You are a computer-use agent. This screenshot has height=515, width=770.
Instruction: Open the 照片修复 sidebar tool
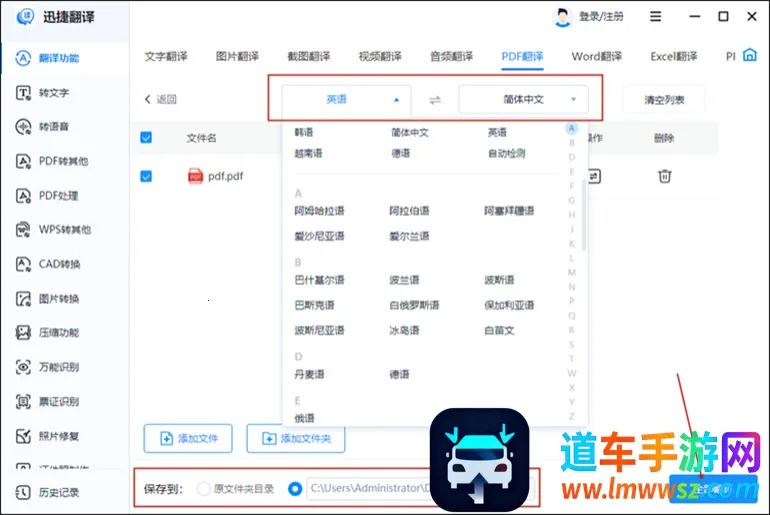click(x=47, y=436)
